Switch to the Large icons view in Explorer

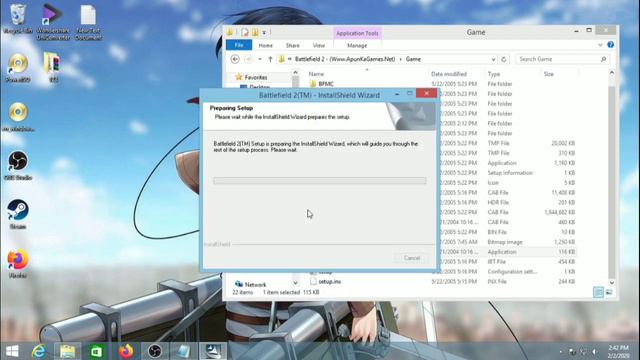[609, 292]
